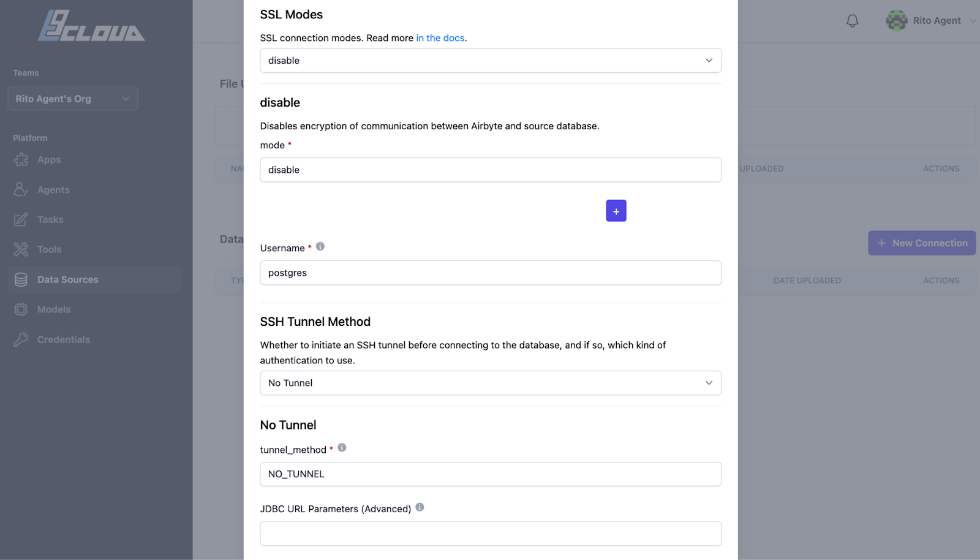Click the Credentials key icon
This screenshot has width=980, height=560.
click(20, 339)
